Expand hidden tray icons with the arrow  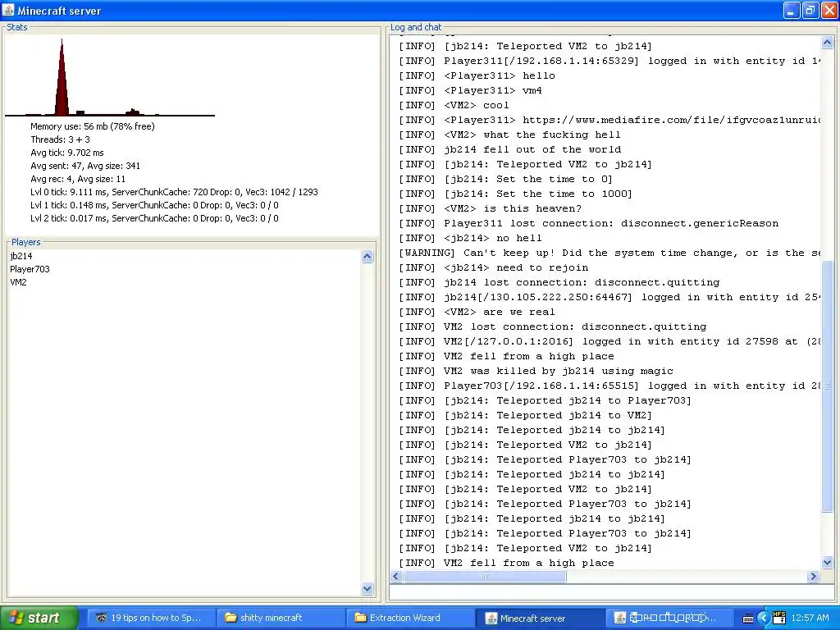[764, 619]
